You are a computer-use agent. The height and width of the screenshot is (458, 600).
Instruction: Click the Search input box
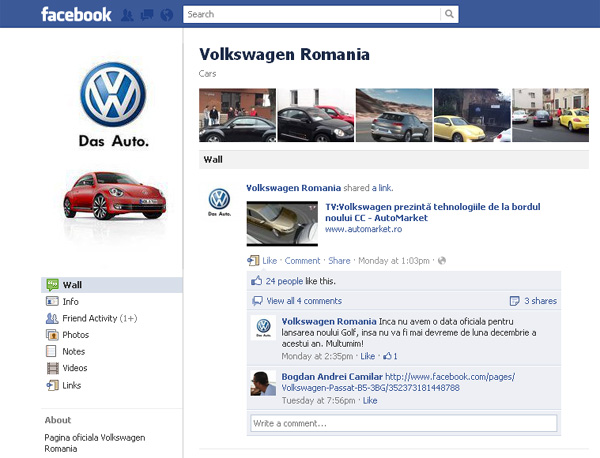pyautogui.click(x=311, y=14)
